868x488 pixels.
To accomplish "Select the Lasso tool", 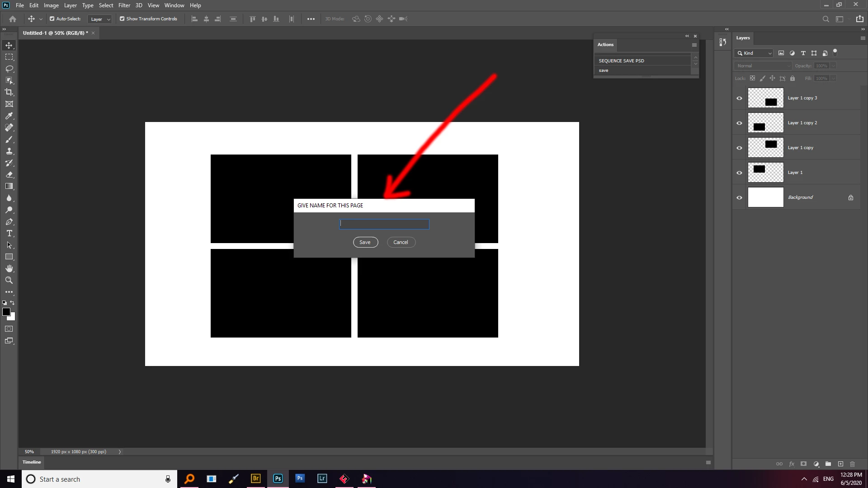I will click(9, 69).
